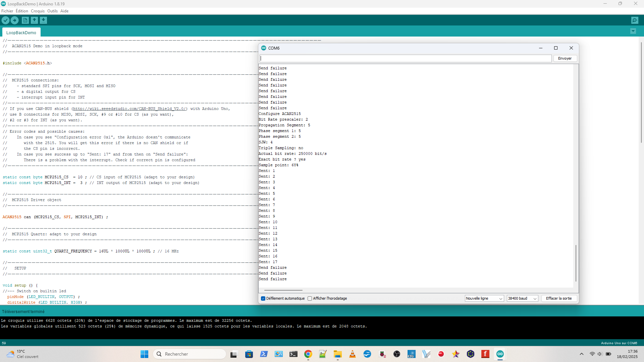Screen dimensions: 644x362
Task: Open Terminal from the taskbar
Action: pyautogui.click(x=293, y=354)
